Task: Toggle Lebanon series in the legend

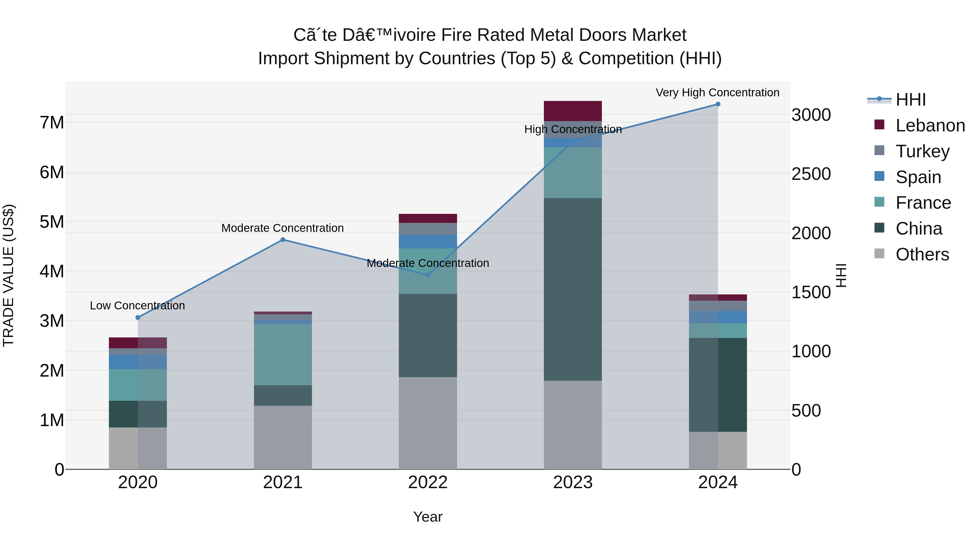Action: pos(920,125)
